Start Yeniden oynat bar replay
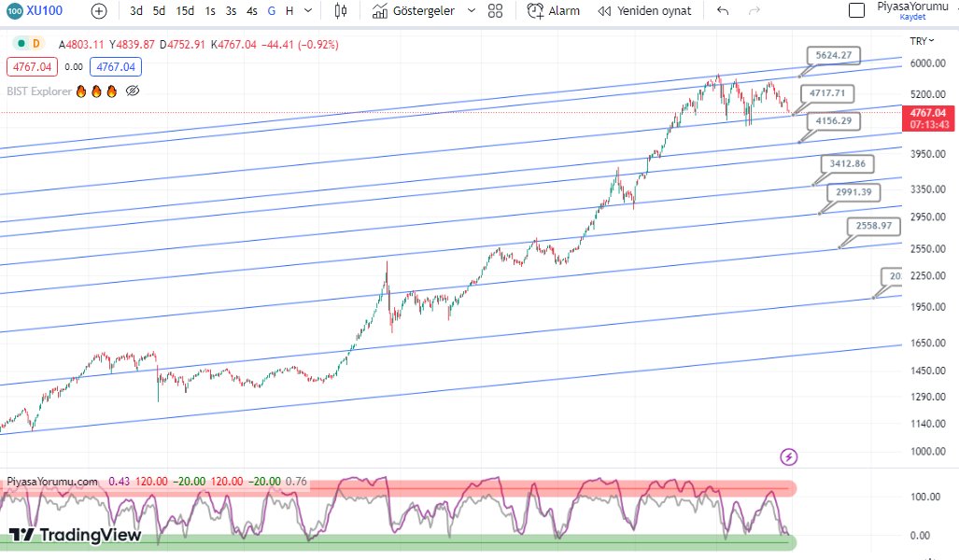Image resolution: width=959 pixels, height=560 pixels. click(644, 11)
